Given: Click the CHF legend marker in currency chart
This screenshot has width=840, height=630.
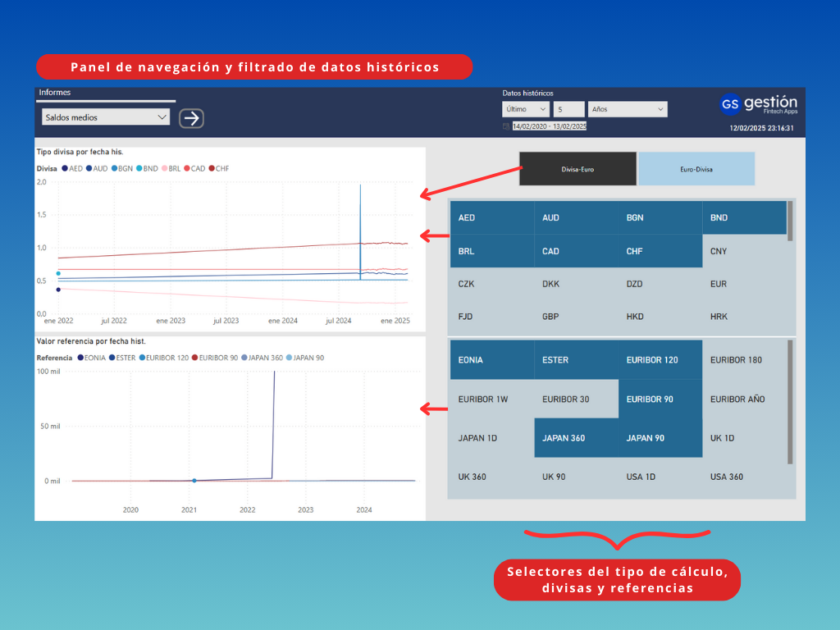Looking at the screenshot, I should point(212,168).
